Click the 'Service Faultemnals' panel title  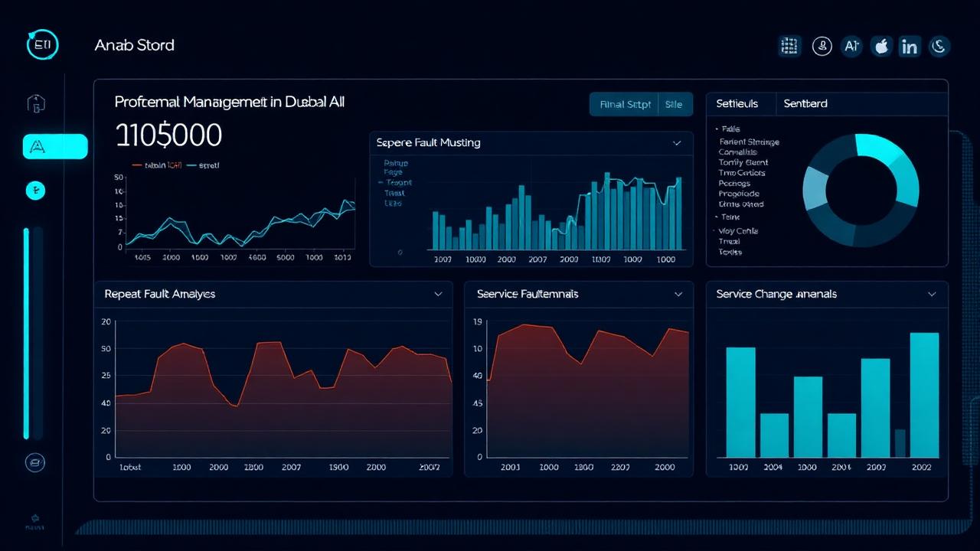528,294
